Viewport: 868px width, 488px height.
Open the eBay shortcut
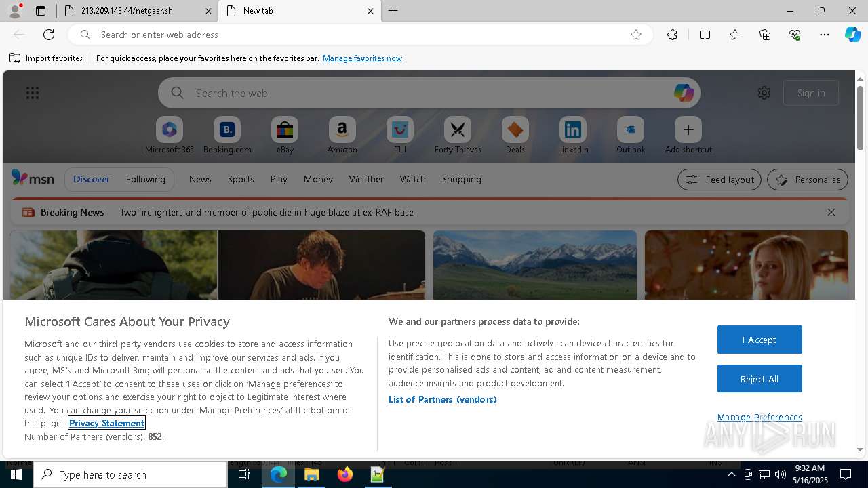[285, 129]
